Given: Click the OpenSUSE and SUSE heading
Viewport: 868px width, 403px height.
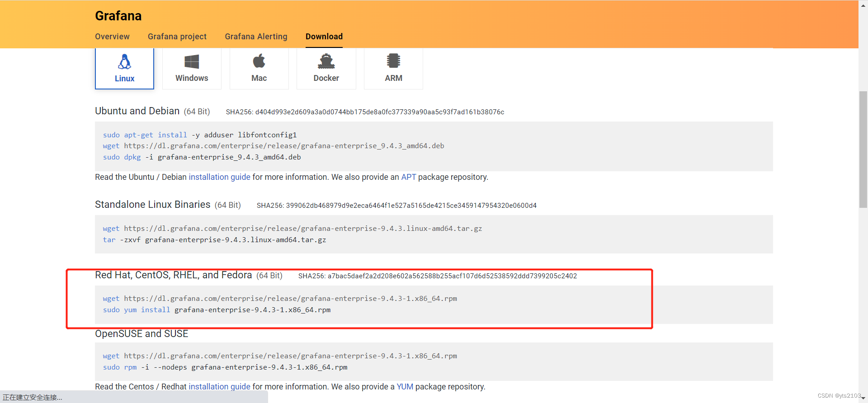Looking at the screenshot, I should 142,334.
